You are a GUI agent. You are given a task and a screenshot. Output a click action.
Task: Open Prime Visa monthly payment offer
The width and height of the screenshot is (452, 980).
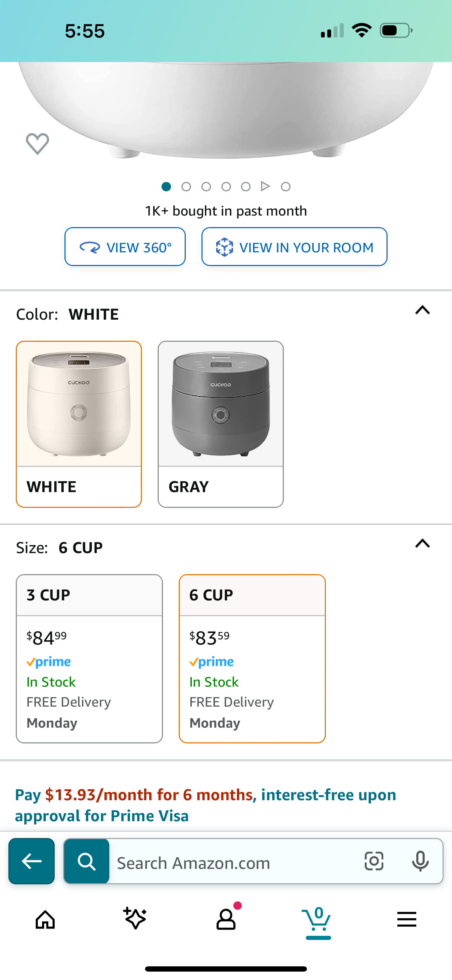point(205,805)
